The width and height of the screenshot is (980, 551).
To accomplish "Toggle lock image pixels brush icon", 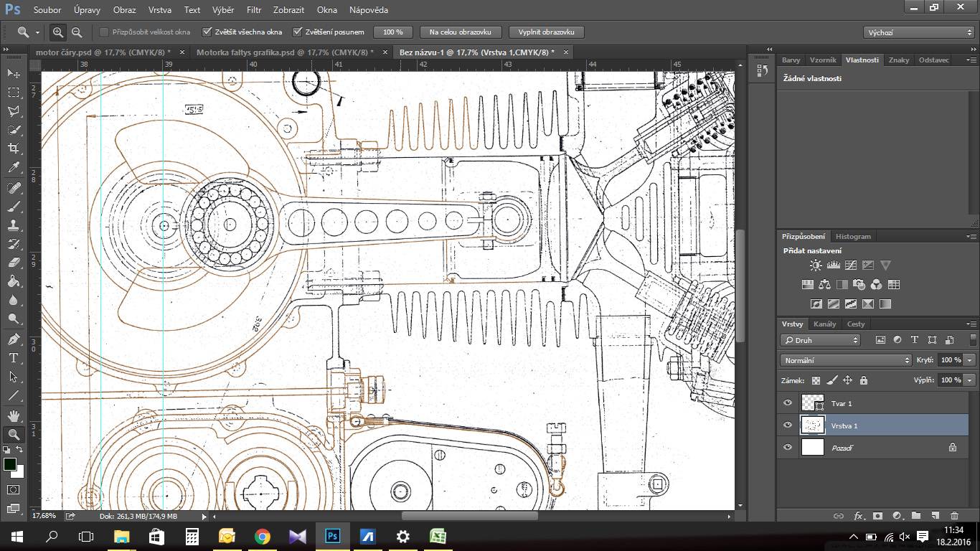I will pyautogui.click(x=831, y=380).
